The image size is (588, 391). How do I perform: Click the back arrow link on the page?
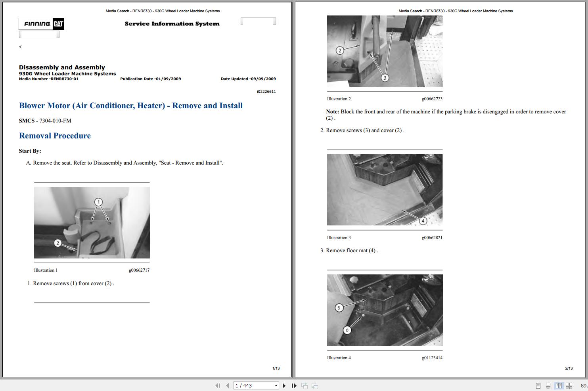[20, 46]
